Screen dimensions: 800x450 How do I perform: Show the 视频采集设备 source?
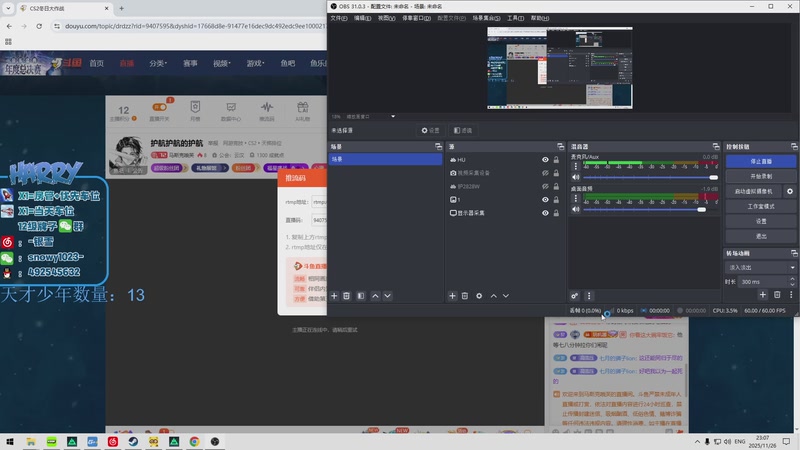(545, 173)
